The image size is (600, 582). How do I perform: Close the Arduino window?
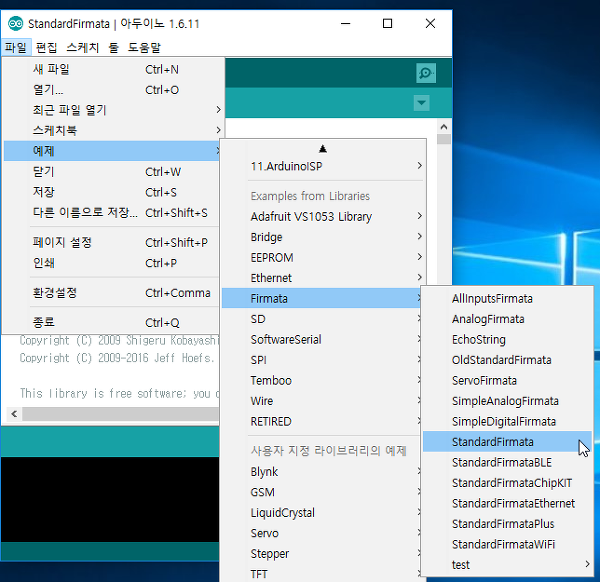click(x=430, y=24)
